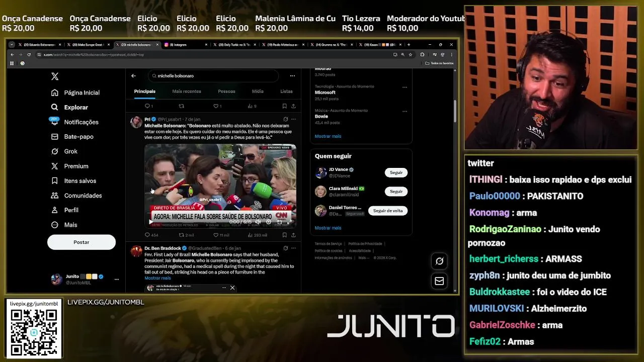Open Junito account switcher ellipsis
This screenshot has height=362, width=644.
coord(117,279)
